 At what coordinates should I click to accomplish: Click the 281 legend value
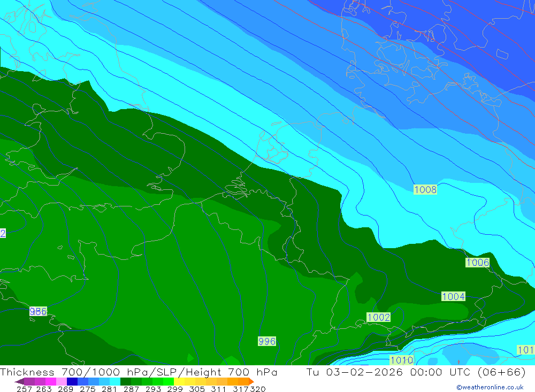(109, 389)
